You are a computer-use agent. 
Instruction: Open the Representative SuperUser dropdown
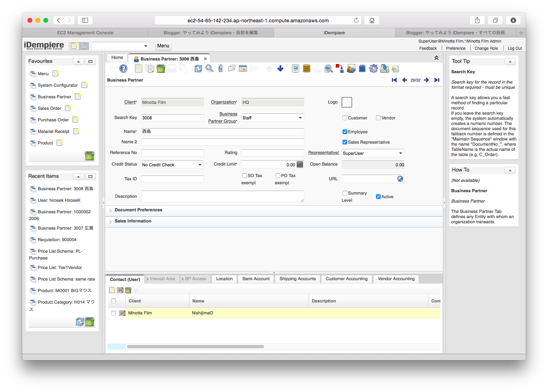pyautogui.click(x=401, y=153)
